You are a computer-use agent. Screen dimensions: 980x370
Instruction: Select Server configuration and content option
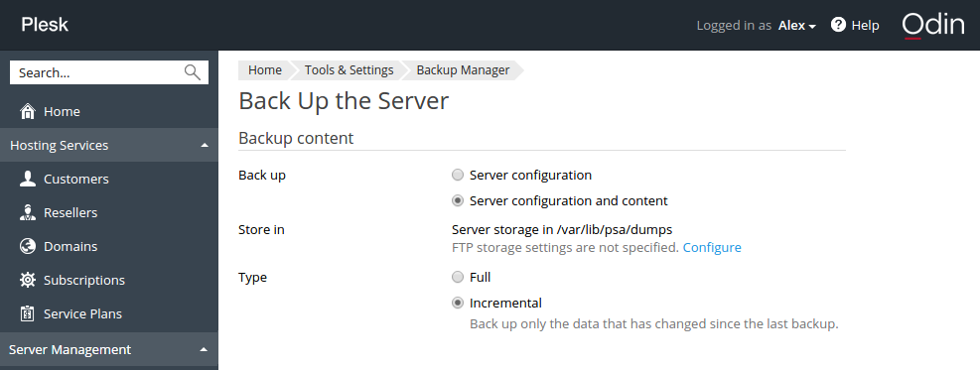pyautogui.click(x=458, y=201)
